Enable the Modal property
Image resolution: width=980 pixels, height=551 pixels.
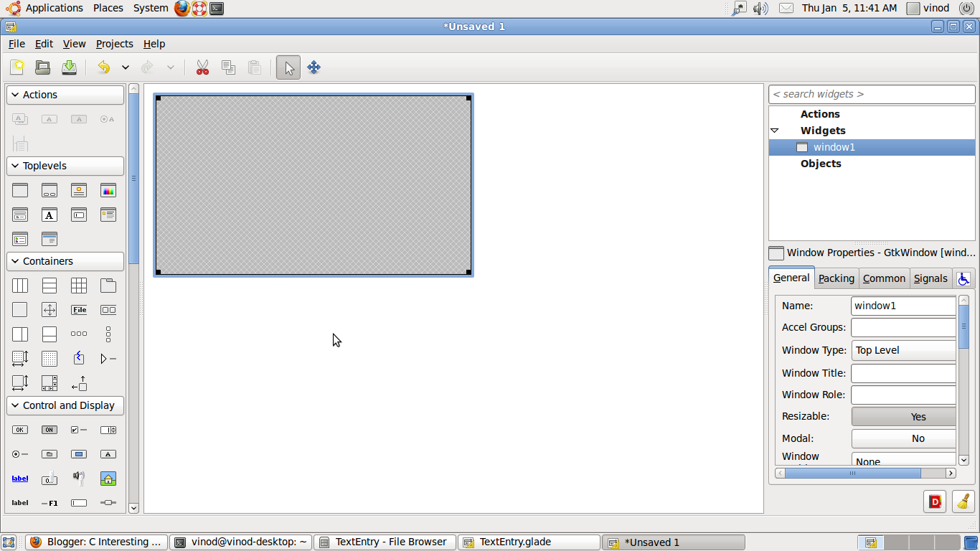coord(903,438)
